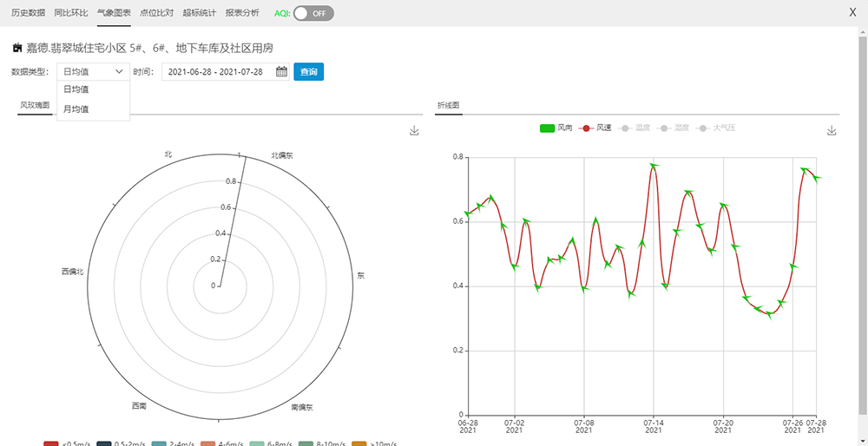Open the calendar date picker icon

coord(281,72)
